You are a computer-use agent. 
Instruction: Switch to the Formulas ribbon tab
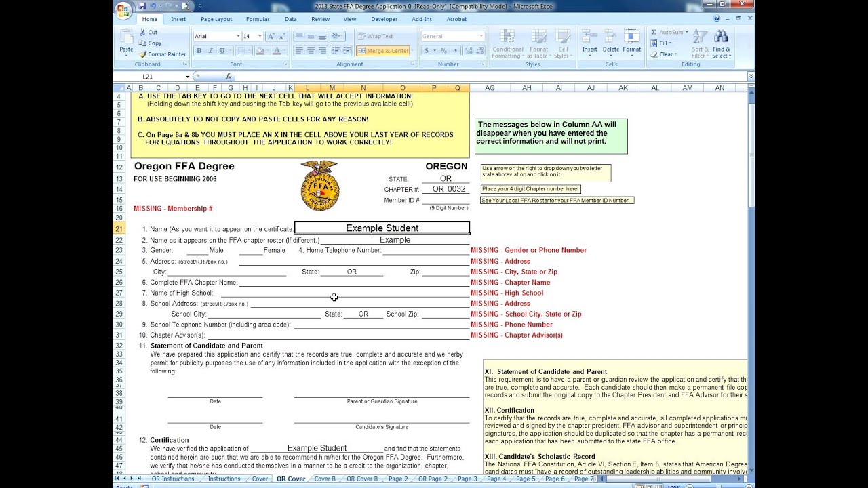coord(258,19)
